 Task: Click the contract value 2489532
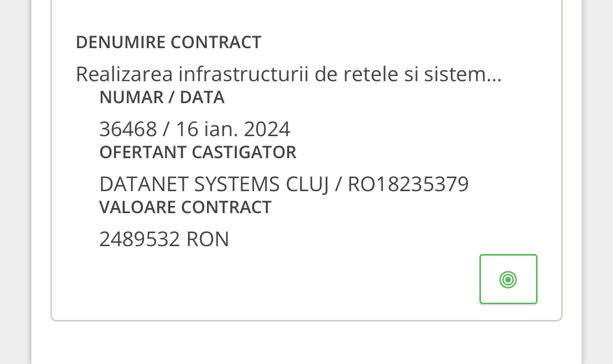[140, 239]
